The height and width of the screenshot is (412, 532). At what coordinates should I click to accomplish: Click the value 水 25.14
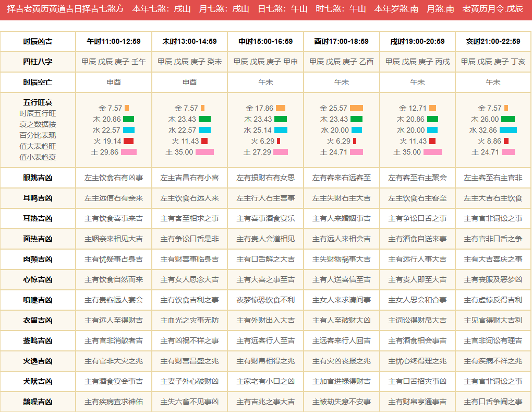258,130
